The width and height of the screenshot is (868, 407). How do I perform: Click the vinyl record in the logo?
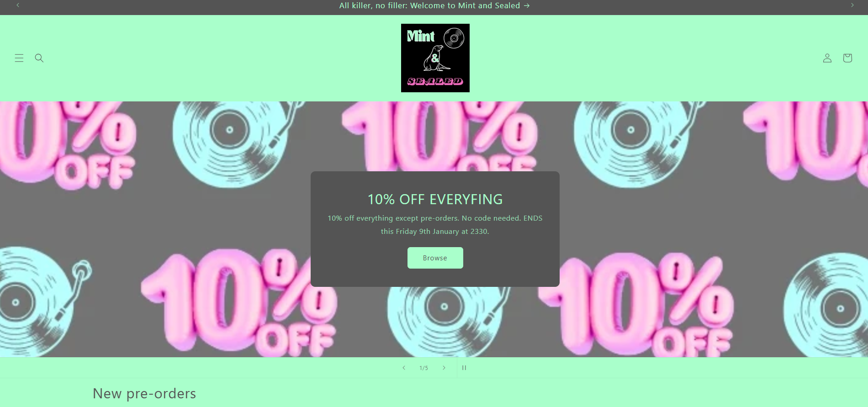click(454, 38)
